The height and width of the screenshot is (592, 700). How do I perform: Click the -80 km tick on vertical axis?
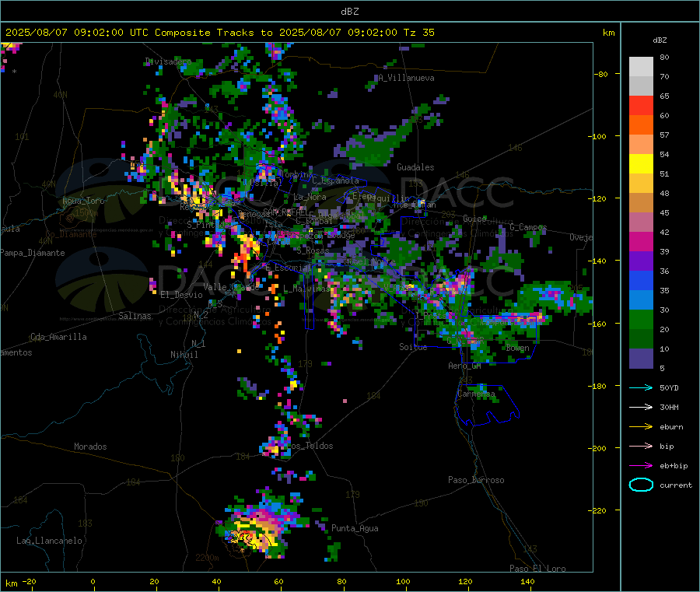pyautogui.click(x=600, y=74)
